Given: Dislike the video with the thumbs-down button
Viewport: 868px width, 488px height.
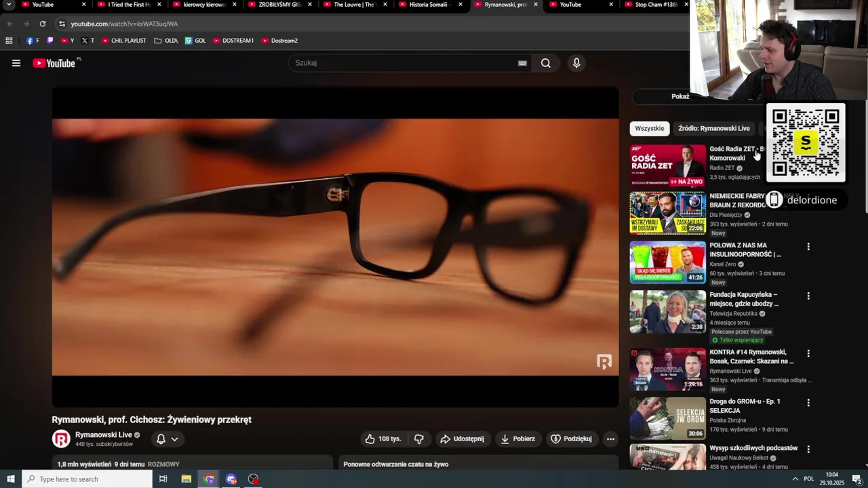Looking at the screenshot, I should pos(419,439).
